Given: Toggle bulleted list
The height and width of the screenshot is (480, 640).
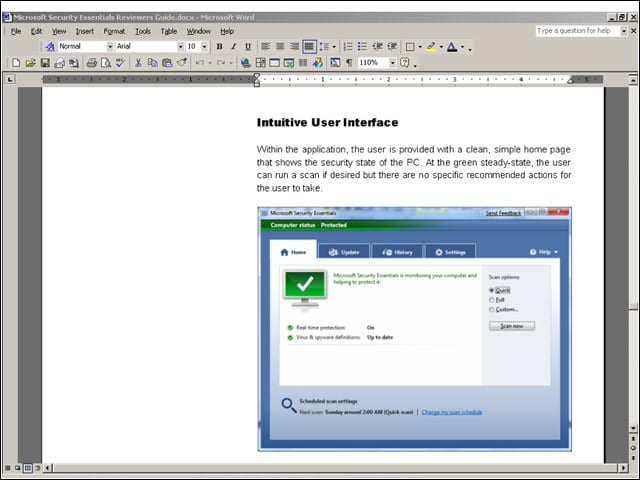Looking at the screenshot, I should click(362, 47).
